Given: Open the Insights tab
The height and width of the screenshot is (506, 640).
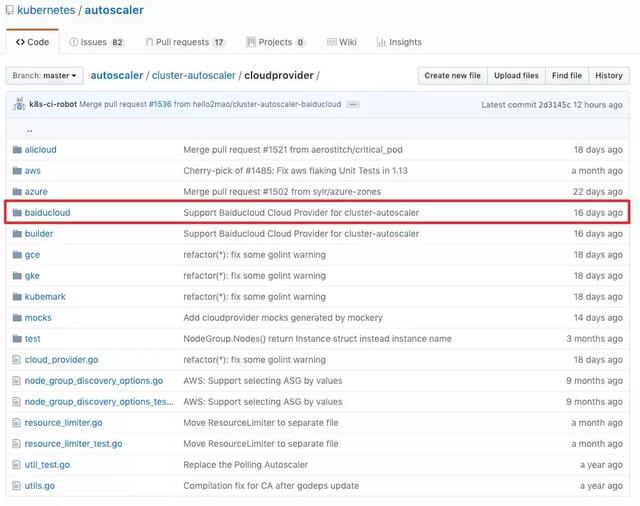Looking at the screenshot, I should [399, 42].
